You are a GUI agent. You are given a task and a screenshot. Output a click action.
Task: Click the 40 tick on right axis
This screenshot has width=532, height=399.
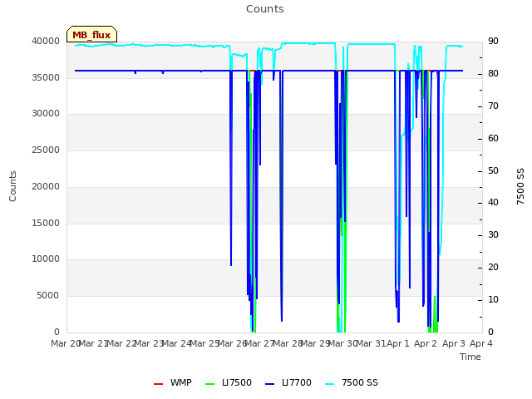493,203
